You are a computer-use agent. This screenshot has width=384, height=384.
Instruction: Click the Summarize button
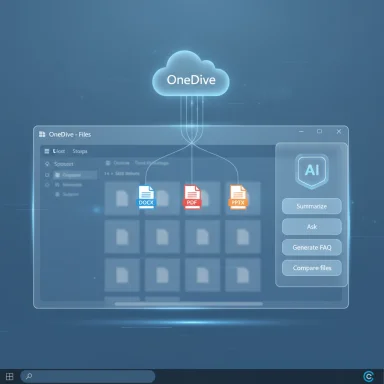coord(312,206)
